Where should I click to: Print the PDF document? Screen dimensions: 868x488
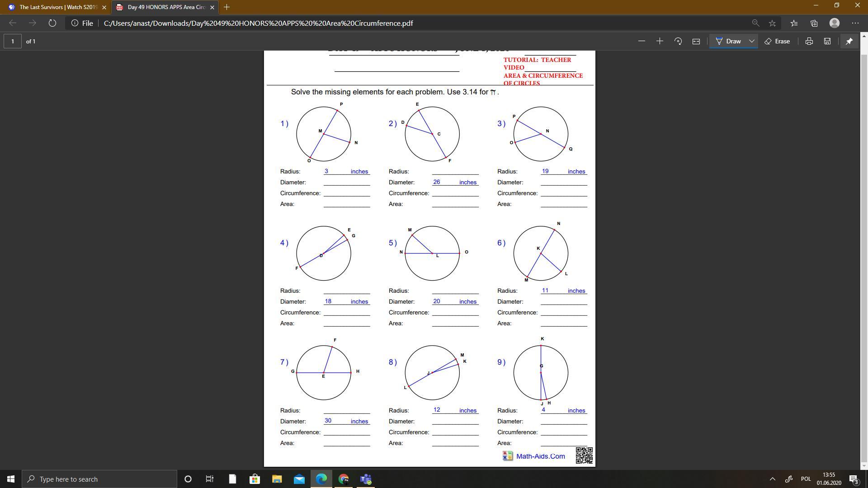point(809,41)
